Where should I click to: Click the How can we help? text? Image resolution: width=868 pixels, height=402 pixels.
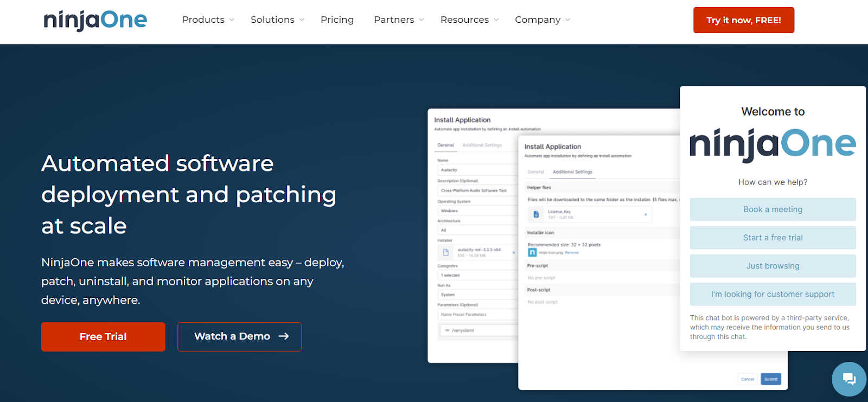[773, 182]
